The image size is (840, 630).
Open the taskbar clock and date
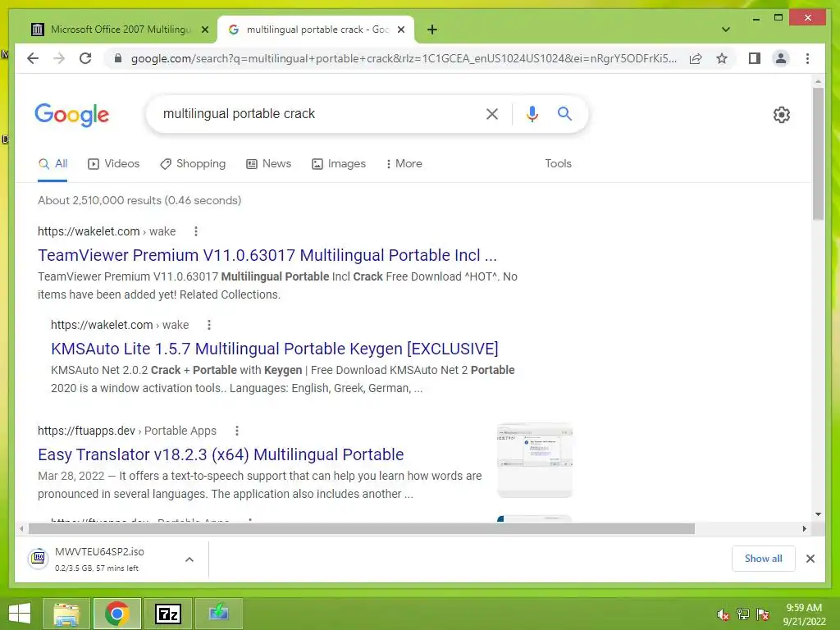[804, 614]
